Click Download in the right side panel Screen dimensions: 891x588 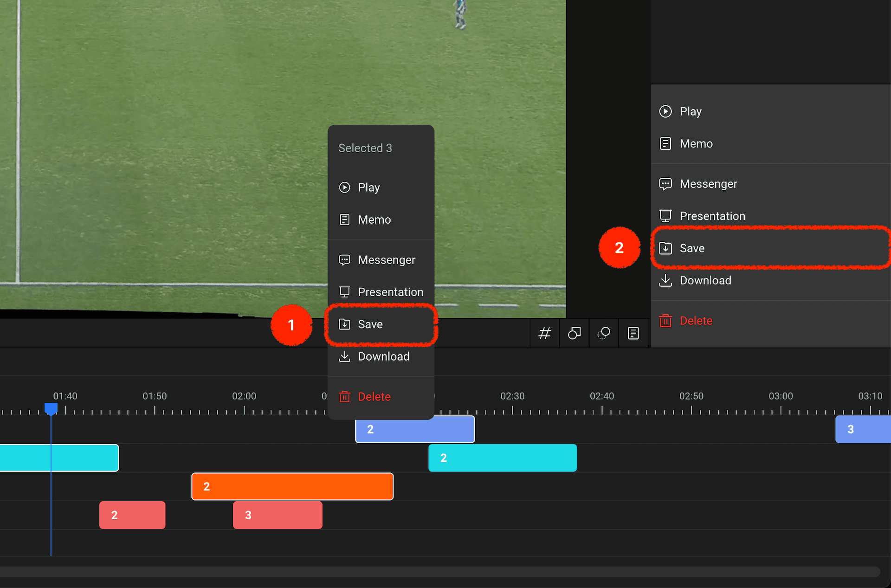click(705, 280)
